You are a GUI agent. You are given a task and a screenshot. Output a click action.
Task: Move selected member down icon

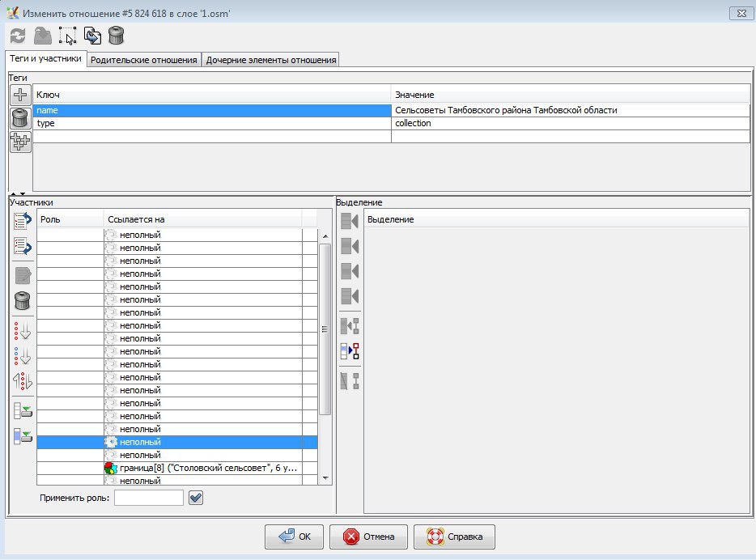point(23,246)
